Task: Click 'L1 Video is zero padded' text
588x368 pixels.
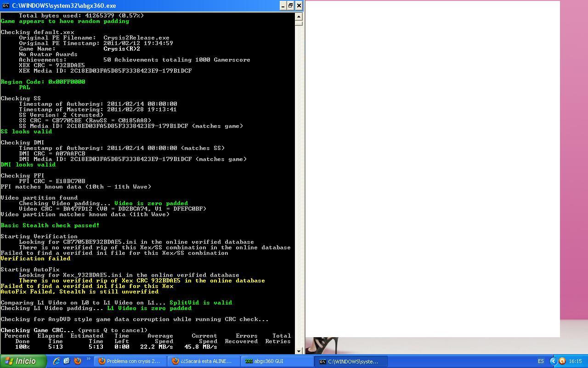Action: pos(149,308)
